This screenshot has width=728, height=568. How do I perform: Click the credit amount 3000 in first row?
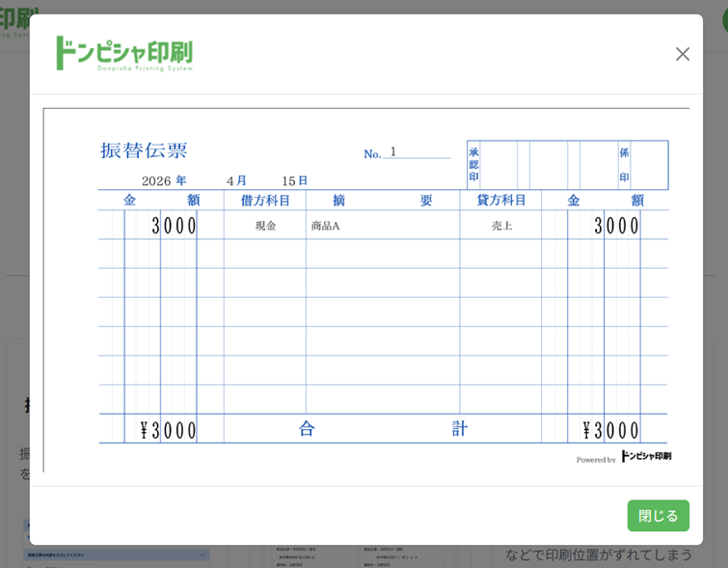[x=616, y=226]
